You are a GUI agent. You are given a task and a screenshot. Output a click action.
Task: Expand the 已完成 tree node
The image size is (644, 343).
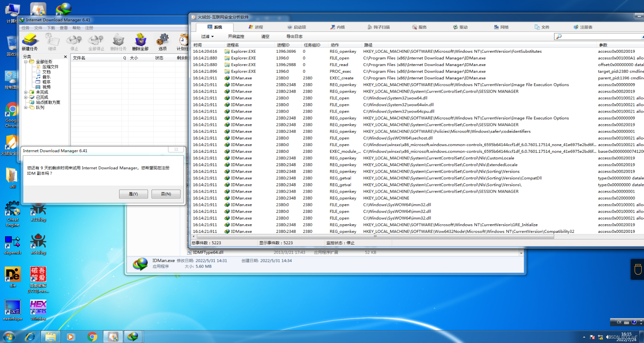point(26,97)
